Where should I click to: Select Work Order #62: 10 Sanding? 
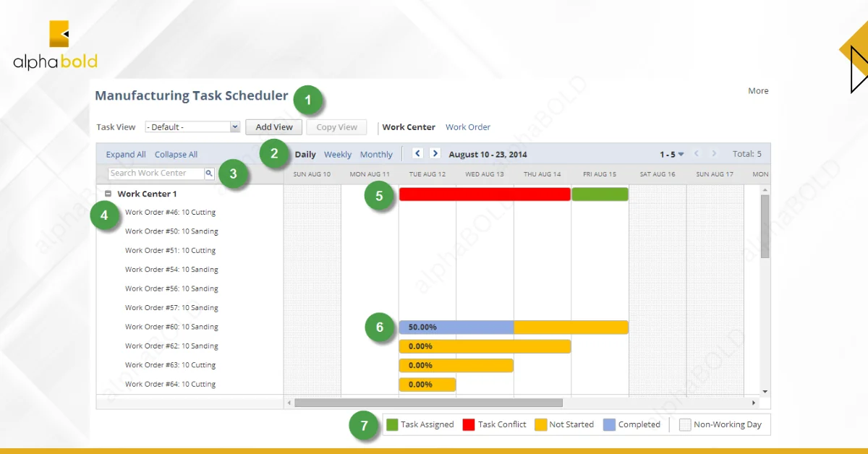pyautogui.click(x=171, y=346)
